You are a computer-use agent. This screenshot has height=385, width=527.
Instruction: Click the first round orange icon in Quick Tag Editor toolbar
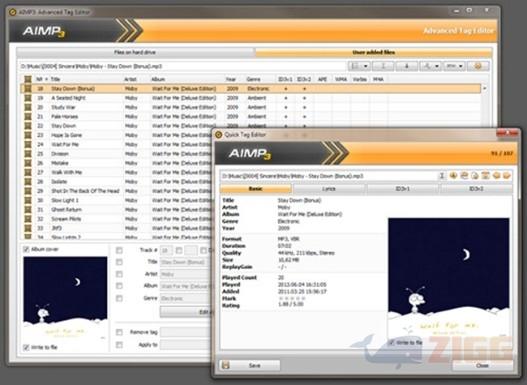click(453, 176)
